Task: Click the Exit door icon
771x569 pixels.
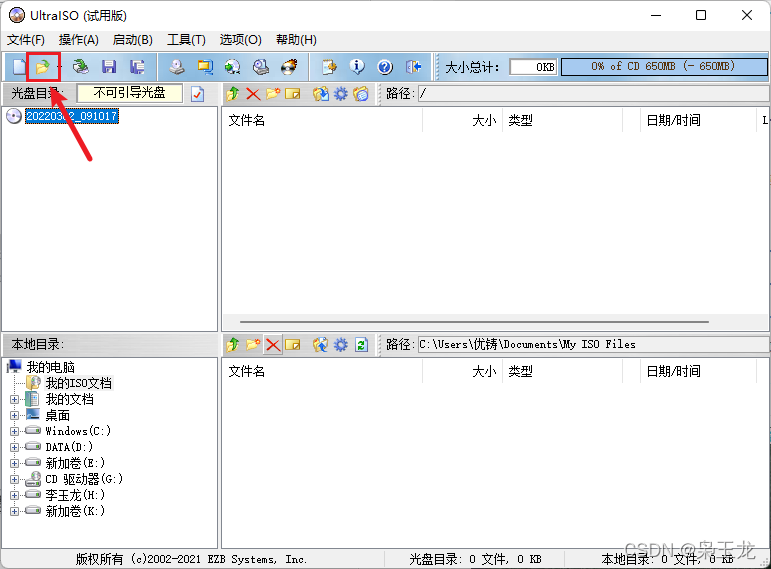Action: click(414, 66)
